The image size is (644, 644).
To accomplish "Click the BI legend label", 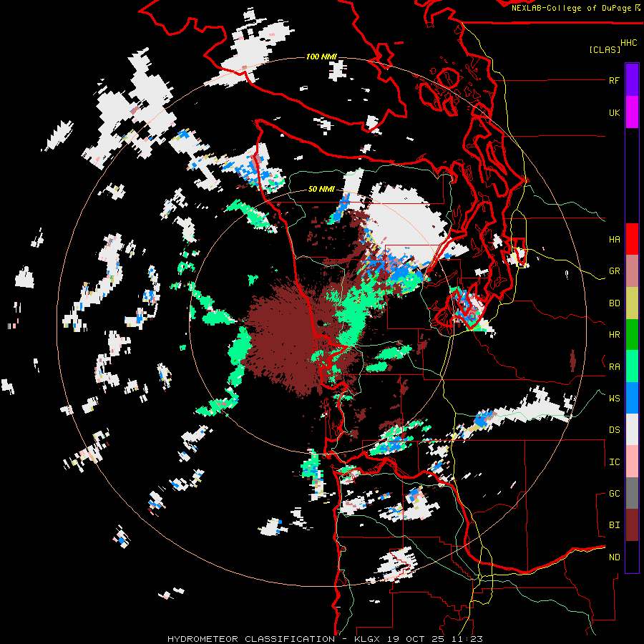I will pyautogui.click(x=614, y=525).
